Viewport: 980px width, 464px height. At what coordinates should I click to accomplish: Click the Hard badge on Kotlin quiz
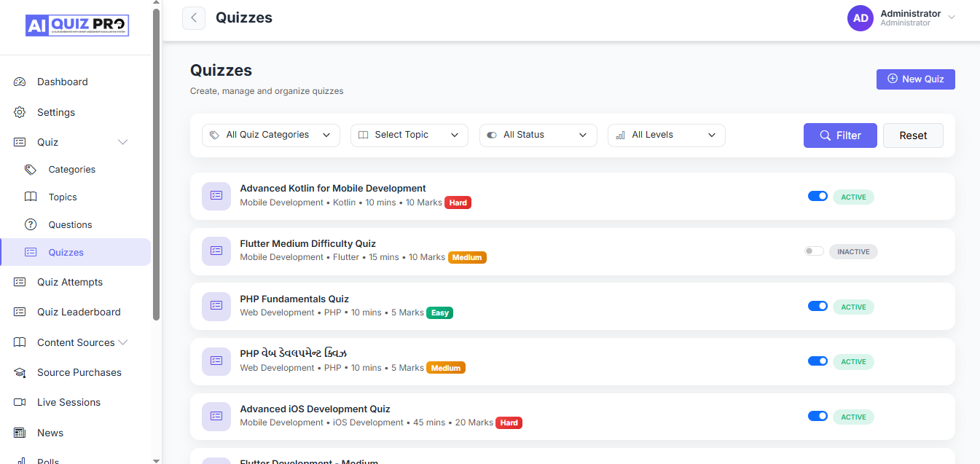click(x=458, y=202)
